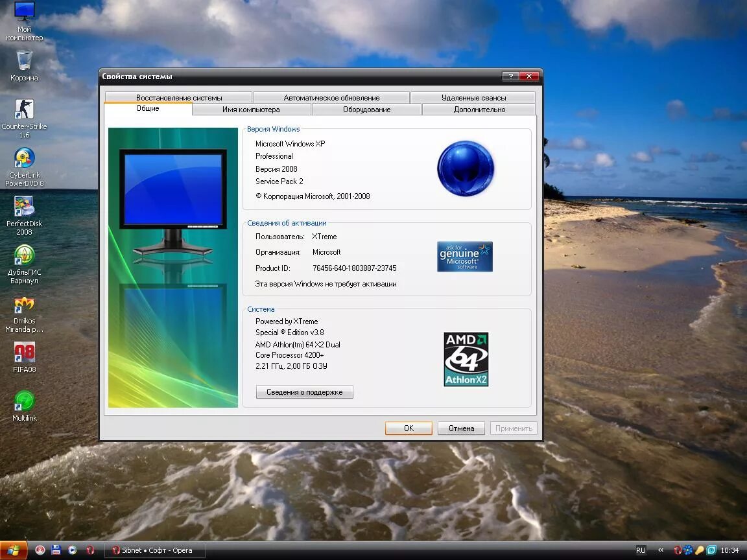747x560 pixels.
Task: Open the Мой компьютер desktop icon
Action: point(24,21)
